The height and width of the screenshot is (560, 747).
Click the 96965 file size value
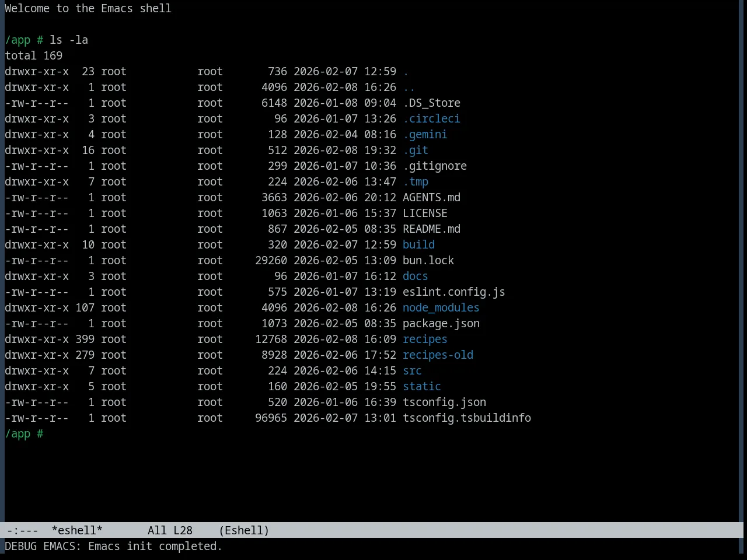271,418
